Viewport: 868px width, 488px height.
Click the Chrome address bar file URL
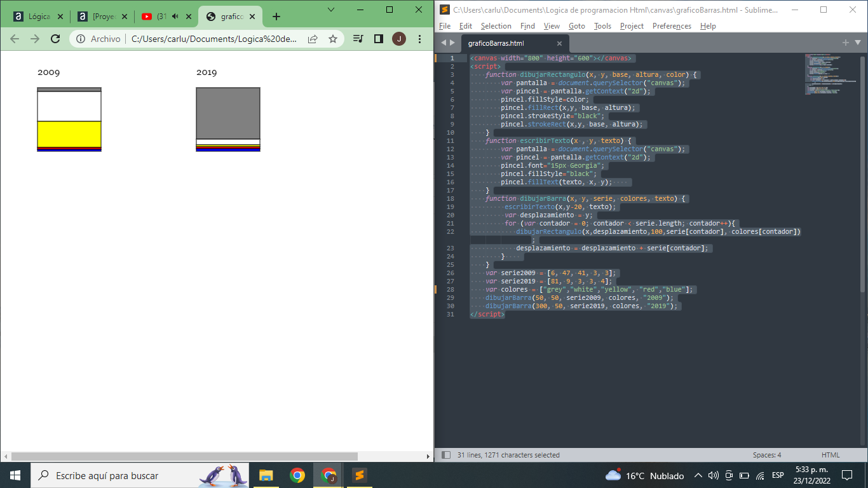click(214, 39)
